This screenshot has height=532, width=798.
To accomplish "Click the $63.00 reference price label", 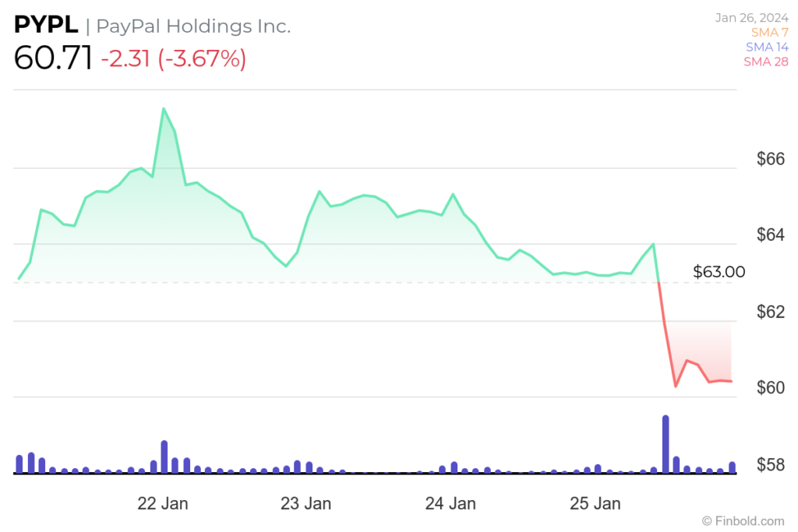I will tap(719, 272).
